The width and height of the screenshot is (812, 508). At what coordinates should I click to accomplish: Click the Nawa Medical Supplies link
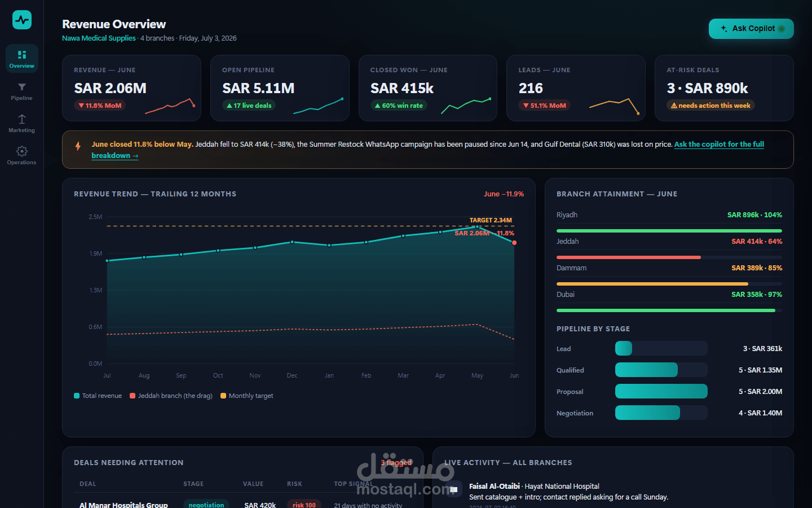[x=99, y=38]
